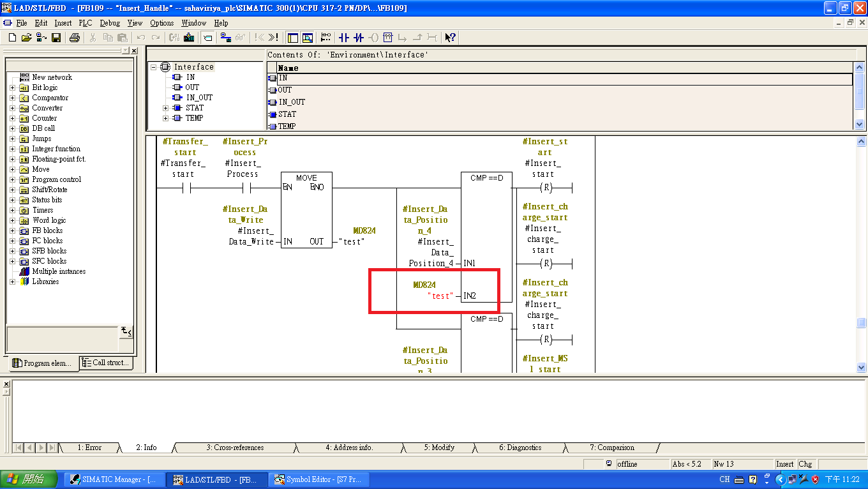Screen dimensions: 868x489
Task: Insert a new network from toolbar
Action: pos(325,38)
